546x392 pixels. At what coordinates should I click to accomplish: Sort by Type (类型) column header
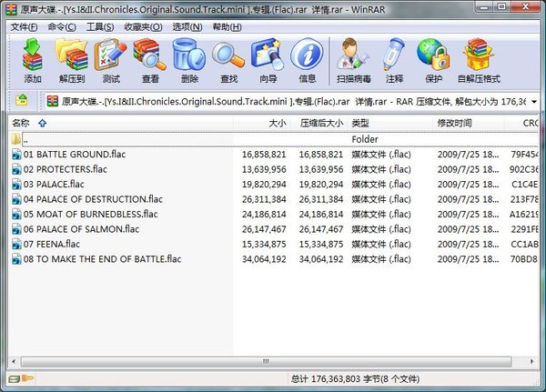point(390,123)
